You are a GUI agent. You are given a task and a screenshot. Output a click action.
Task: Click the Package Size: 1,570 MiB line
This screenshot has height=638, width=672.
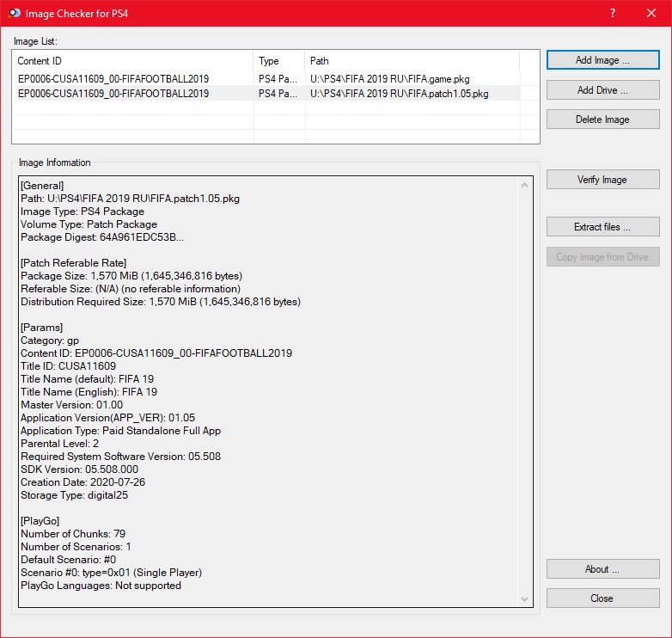131,276
